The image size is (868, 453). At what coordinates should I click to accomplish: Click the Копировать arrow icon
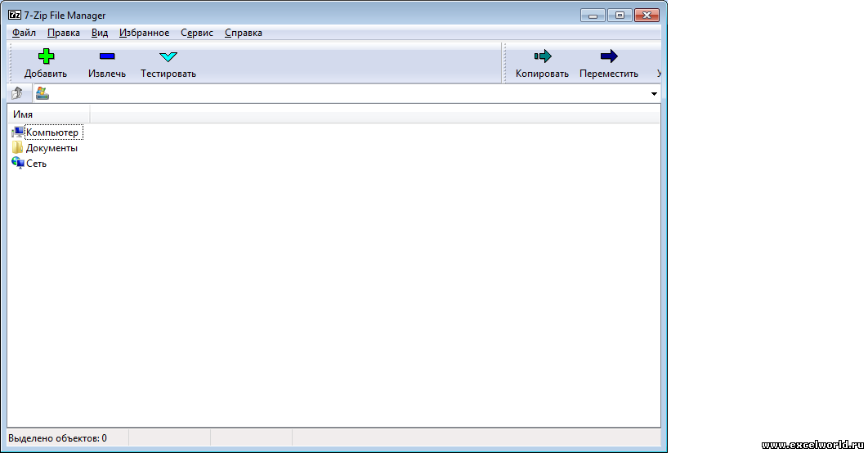click(542, 56)
